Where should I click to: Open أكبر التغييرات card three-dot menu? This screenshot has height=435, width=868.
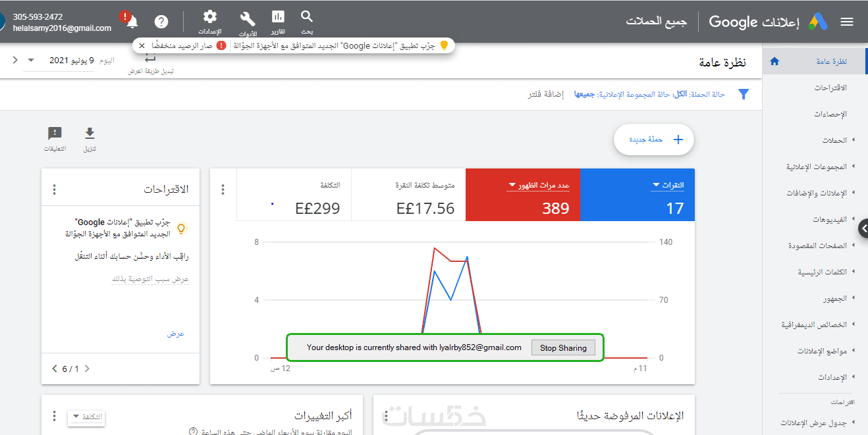(54, 417)
